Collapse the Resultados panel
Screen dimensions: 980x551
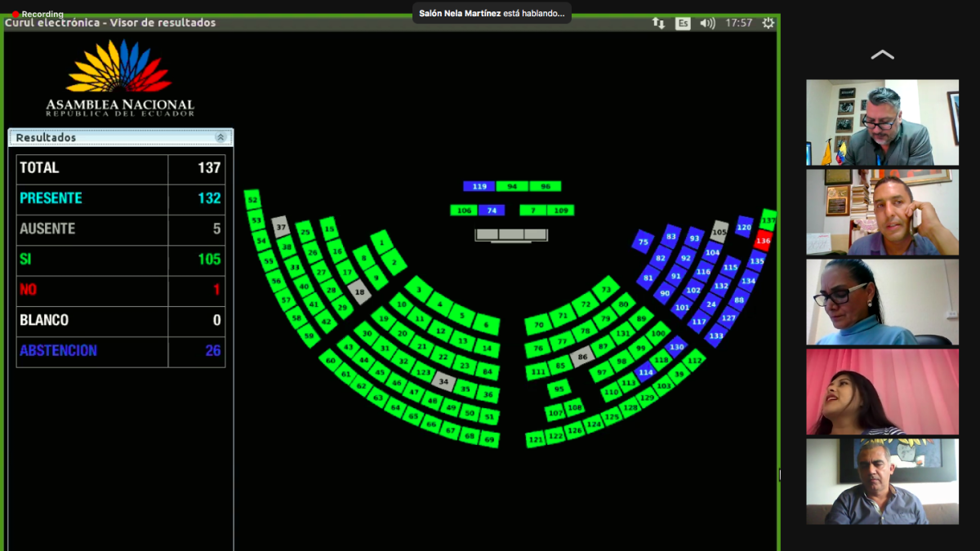coord(220,138)
